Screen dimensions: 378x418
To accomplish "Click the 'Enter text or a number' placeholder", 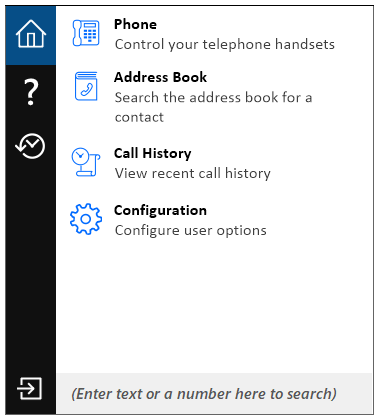I will coord(204,394).
